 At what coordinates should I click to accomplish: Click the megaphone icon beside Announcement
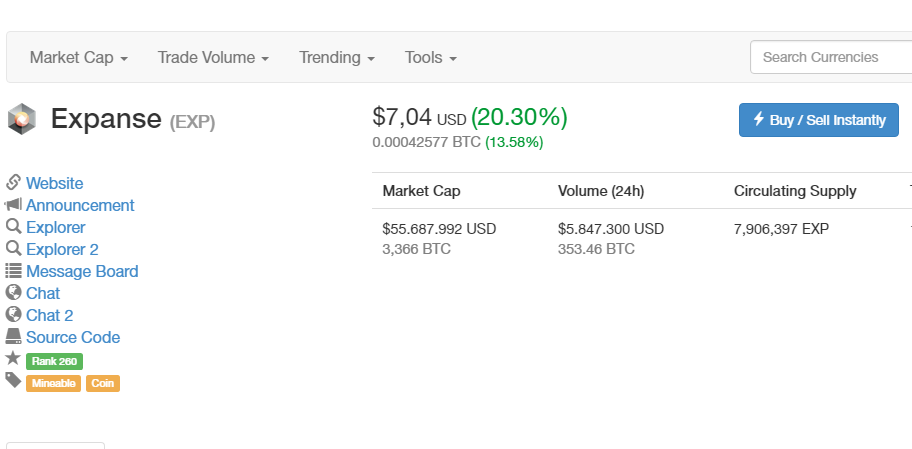pos(14,205)
